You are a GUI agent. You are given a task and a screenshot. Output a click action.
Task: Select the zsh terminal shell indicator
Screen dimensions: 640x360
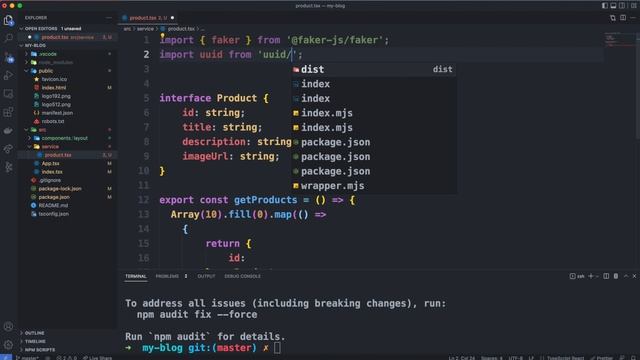click(x=577, y=276)
